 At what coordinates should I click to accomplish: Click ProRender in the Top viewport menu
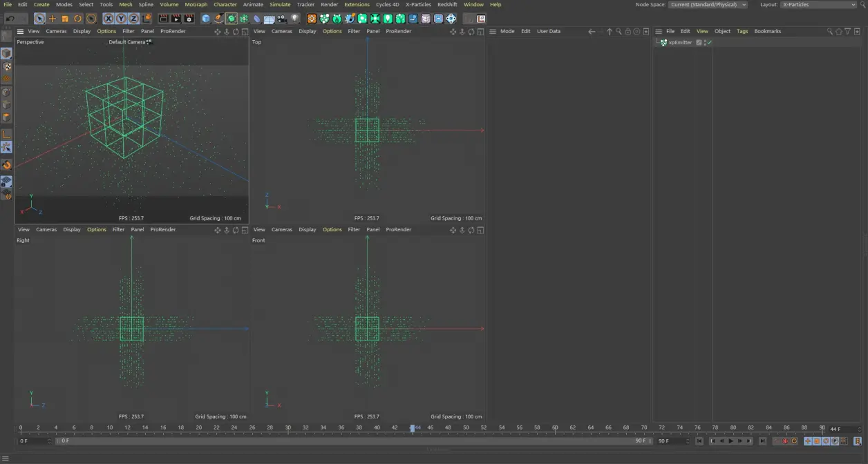point(399,31)
